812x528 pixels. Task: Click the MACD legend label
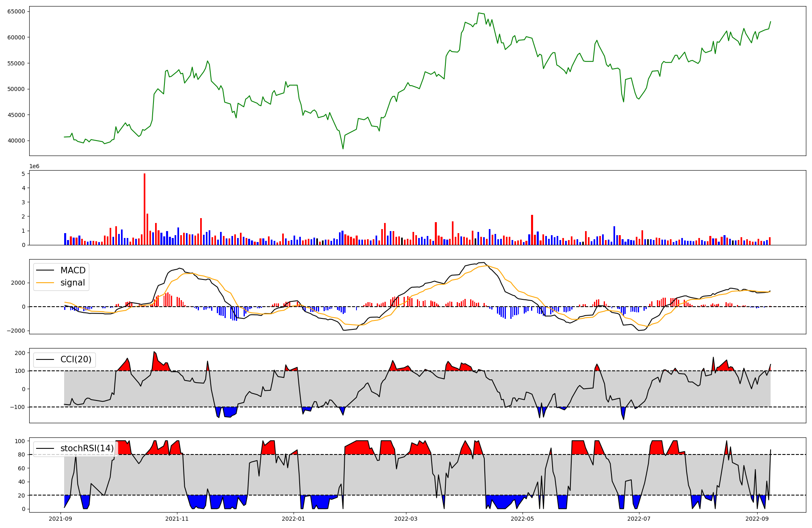click(73, 270)
